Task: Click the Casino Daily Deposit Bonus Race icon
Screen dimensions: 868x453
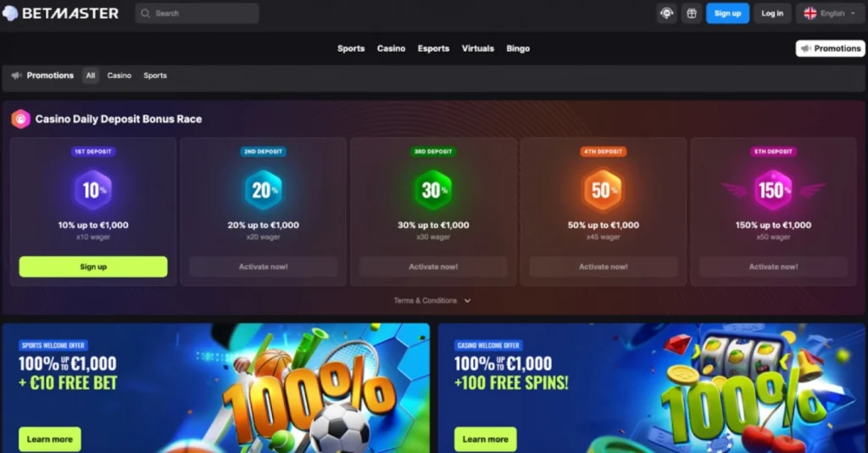Action: click(20, 119)
